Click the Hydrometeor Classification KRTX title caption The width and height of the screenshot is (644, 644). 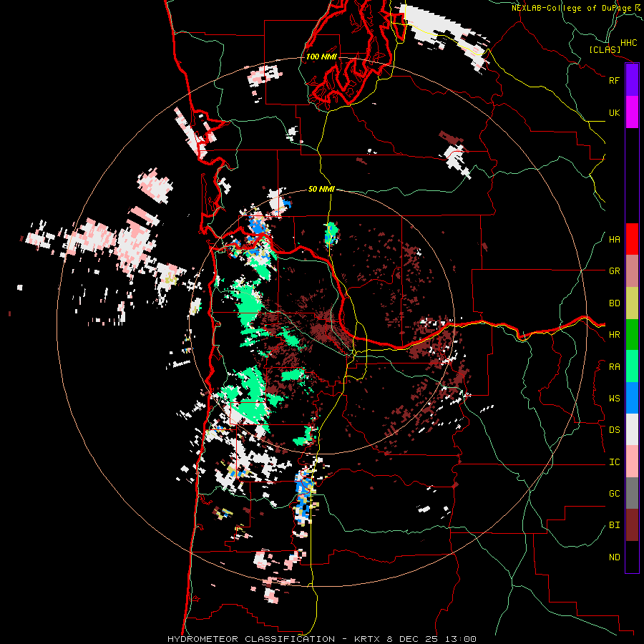321,639
